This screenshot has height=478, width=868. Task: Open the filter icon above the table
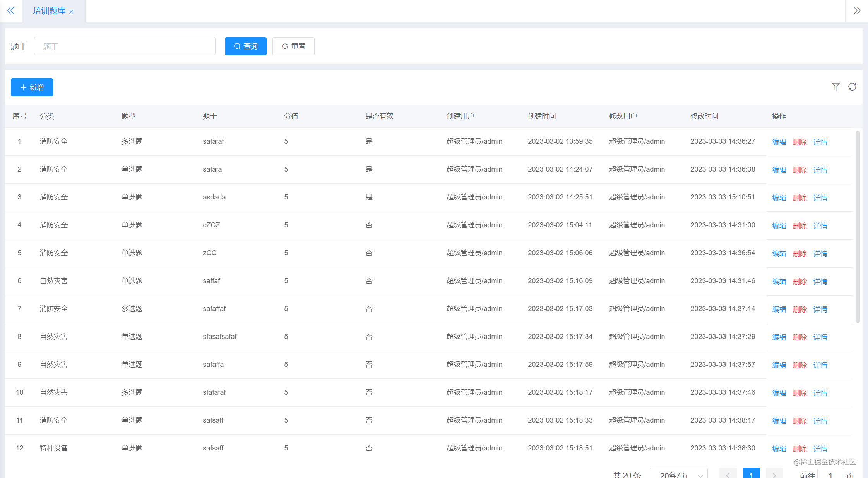pos(835,87)
